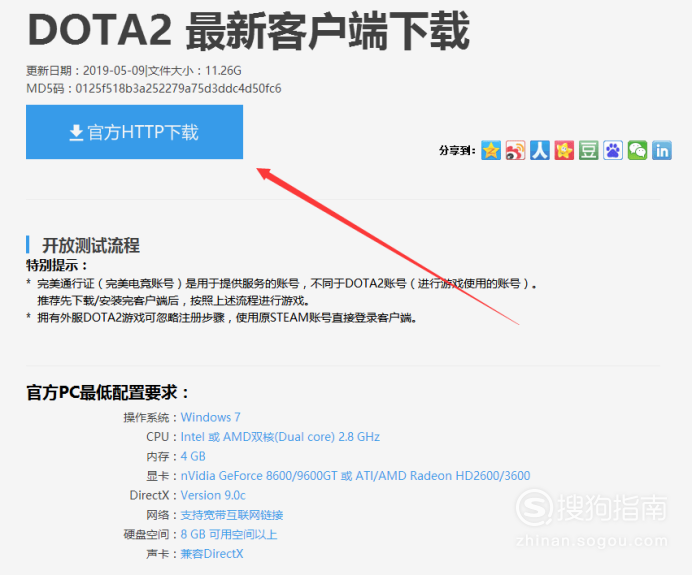Share to Renren icon
This screenshot has height=575, width=692.
(540, 150)
